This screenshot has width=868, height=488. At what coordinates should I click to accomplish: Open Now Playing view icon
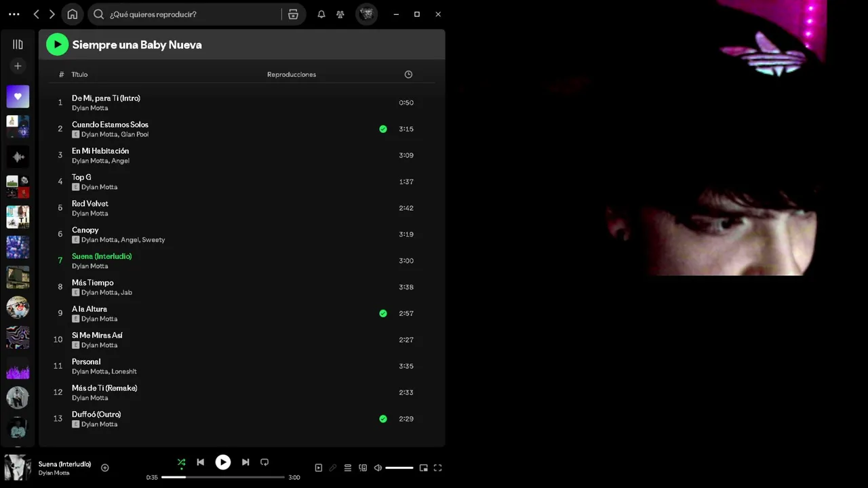click(x=319, y=468)
